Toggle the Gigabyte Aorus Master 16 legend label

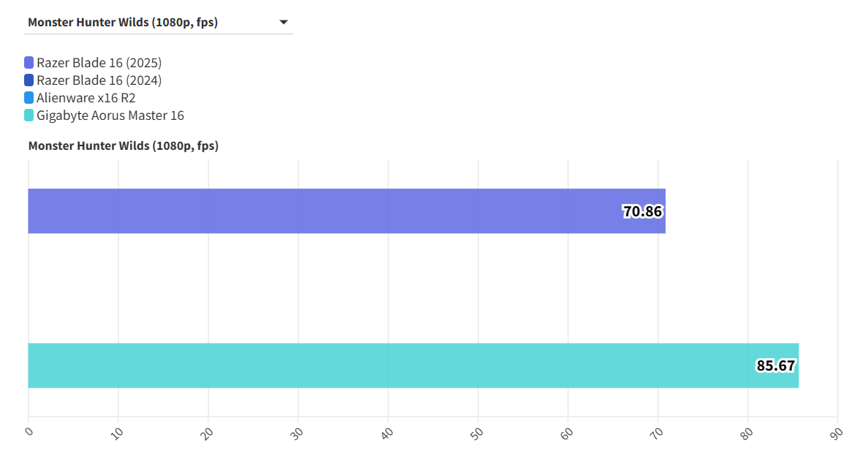click(110, 115)
